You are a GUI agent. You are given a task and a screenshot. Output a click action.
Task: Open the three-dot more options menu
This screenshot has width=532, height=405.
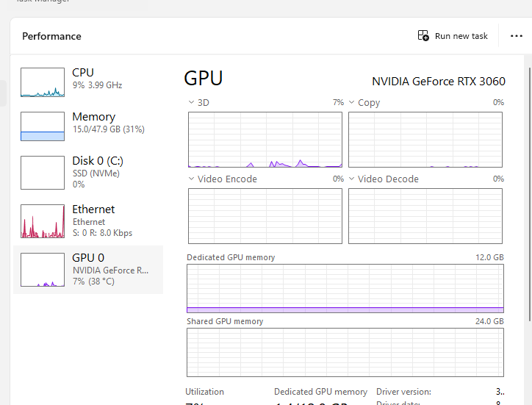coord(515,36)
